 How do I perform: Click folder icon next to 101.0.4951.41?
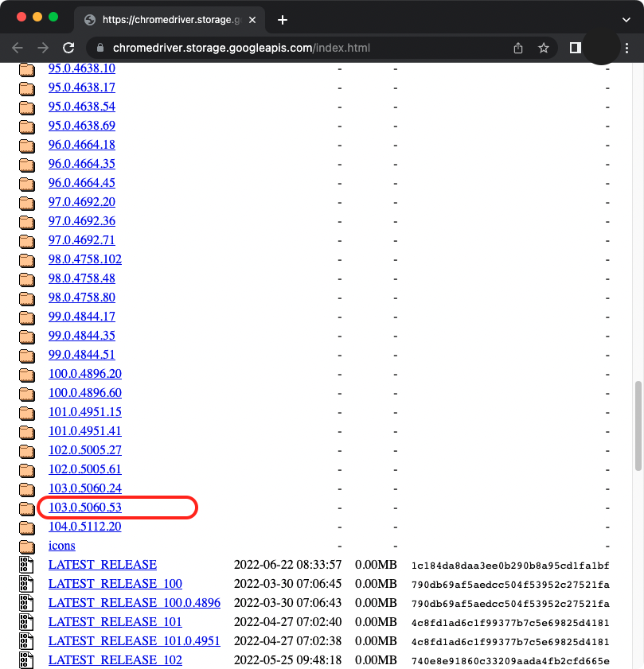[27, 432]
